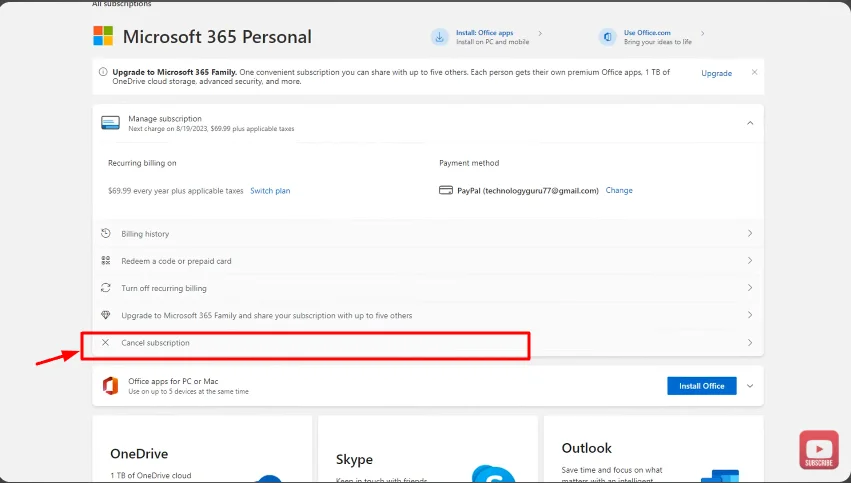This screenshot has width=851, height=483.
Task: Open the Cancel subscription row chevron
Action: (x=750, y=342)
